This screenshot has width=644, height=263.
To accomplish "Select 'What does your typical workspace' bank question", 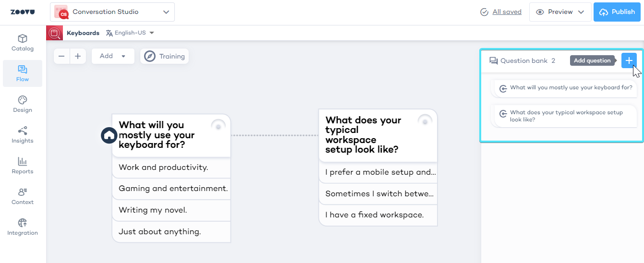I will (x=566, y=116).
